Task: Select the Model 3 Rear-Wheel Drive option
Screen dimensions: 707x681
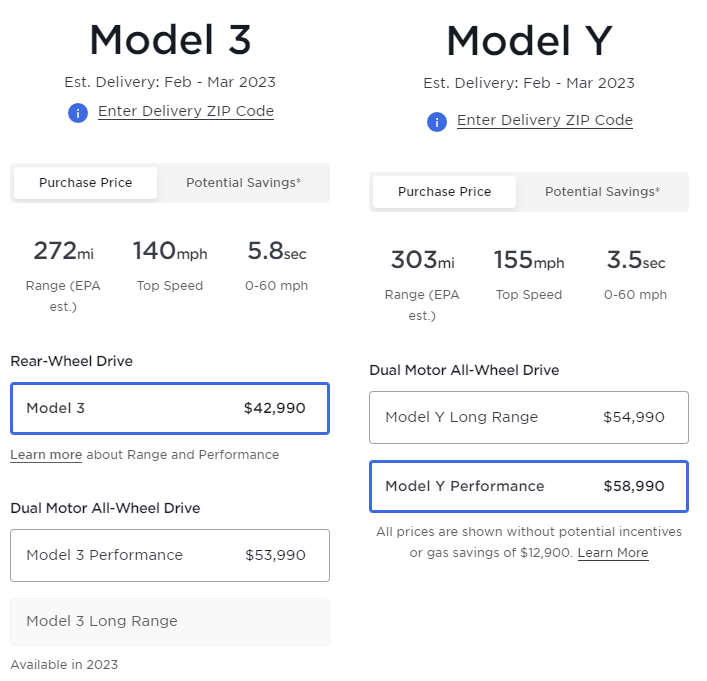Action: [x=169, y=408]
